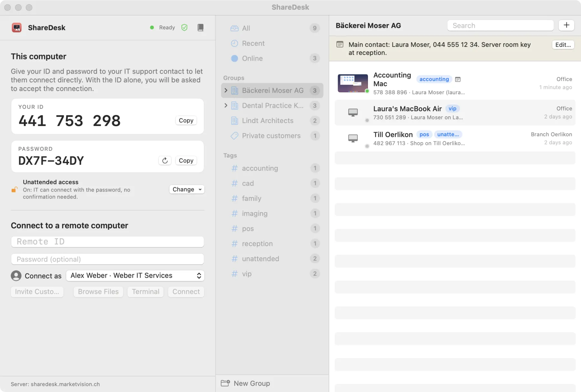
Task: Click the New Group folder icon
Action: click(225, 383)
